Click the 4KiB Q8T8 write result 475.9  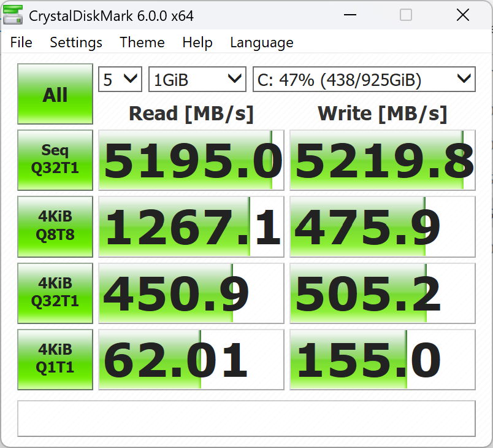click(x=383, y=226)
